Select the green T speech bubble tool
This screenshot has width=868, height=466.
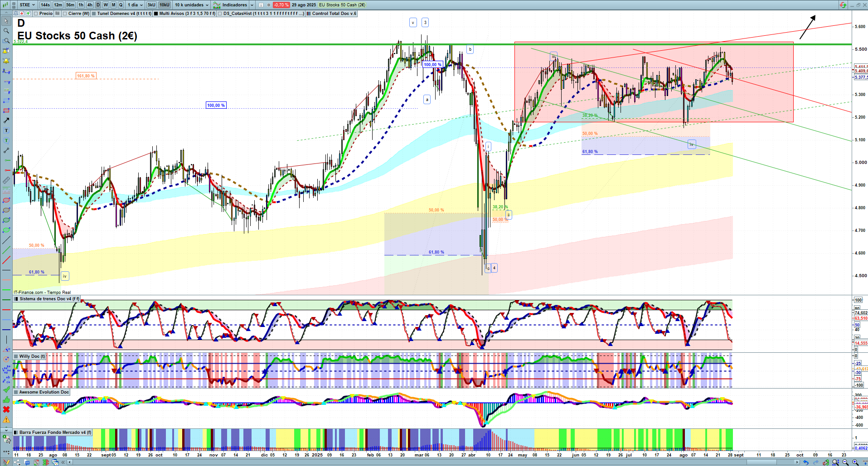tap(6, 140)
